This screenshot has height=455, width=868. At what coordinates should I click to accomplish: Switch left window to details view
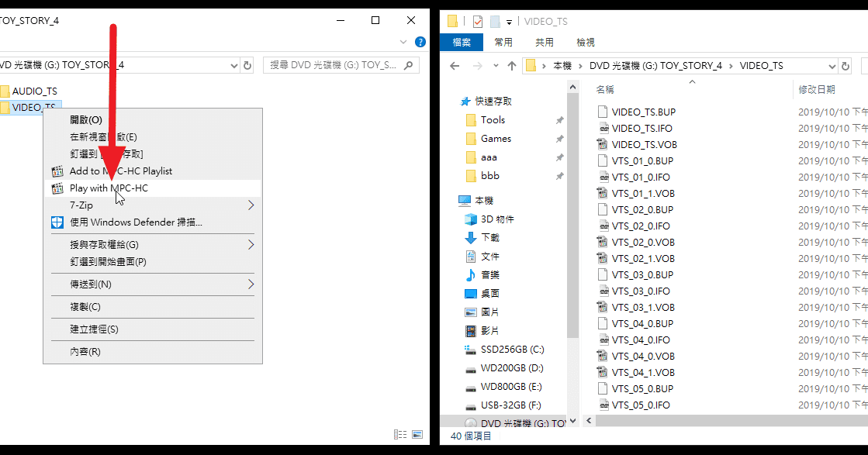[399, 435]
